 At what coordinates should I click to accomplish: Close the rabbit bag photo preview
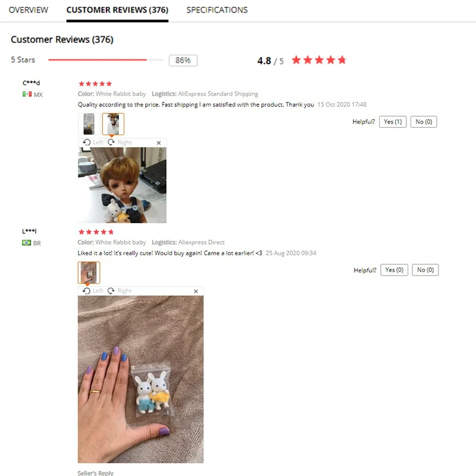coord(196,291)
